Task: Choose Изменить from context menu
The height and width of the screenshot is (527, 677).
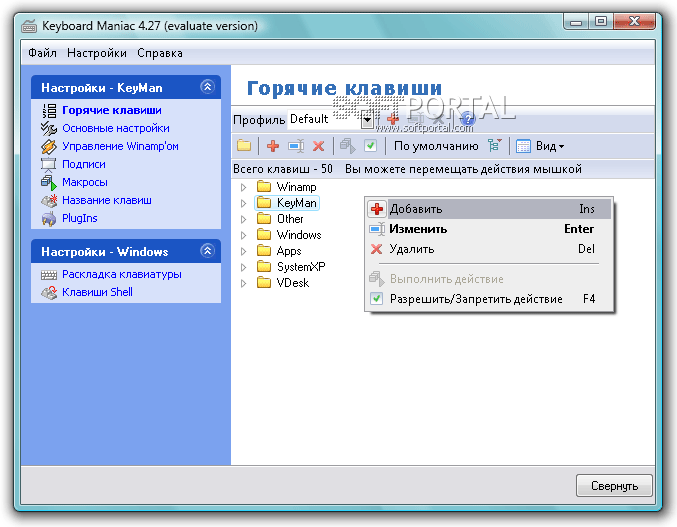Action: (489, 229)
